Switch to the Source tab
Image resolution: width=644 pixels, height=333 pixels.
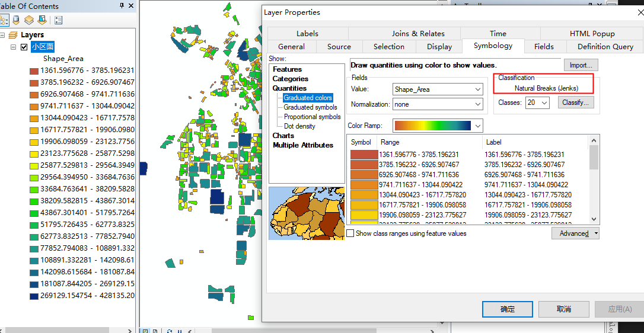tap(339, 46)
